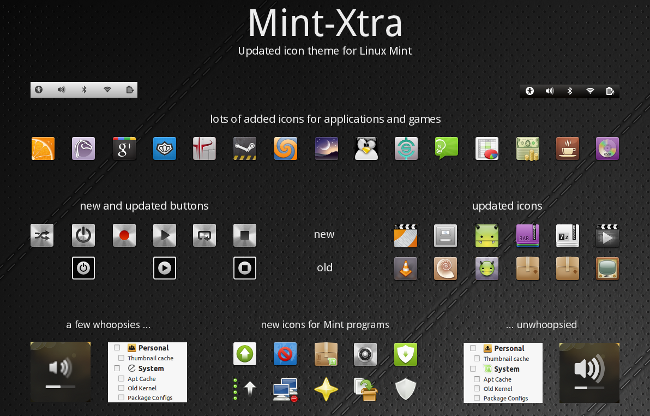Screen dimensions: 650x416
Task: Click the money and coins icon
Action: click(527, 148)
